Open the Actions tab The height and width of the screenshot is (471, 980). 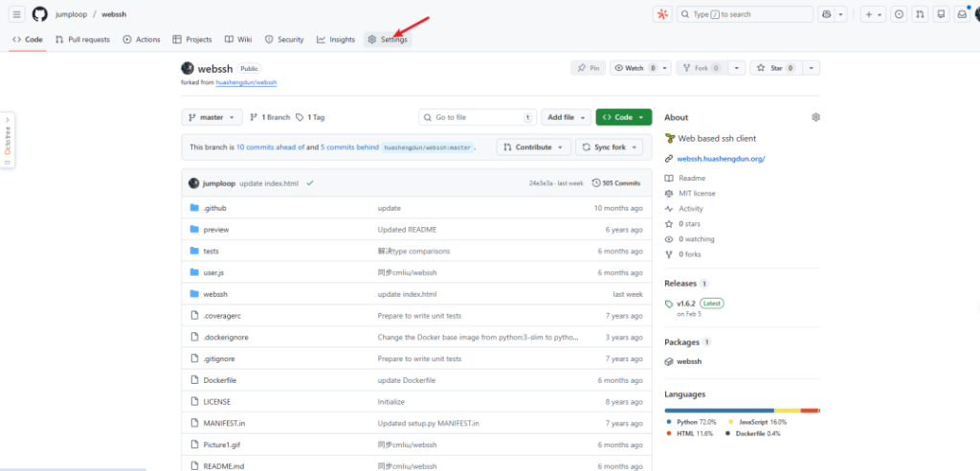tap(142, 39)
